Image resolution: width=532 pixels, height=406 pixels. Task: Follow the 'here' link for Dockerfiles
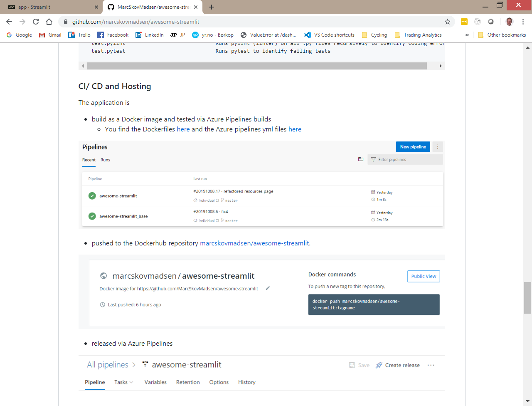click(x=183, y=129)
